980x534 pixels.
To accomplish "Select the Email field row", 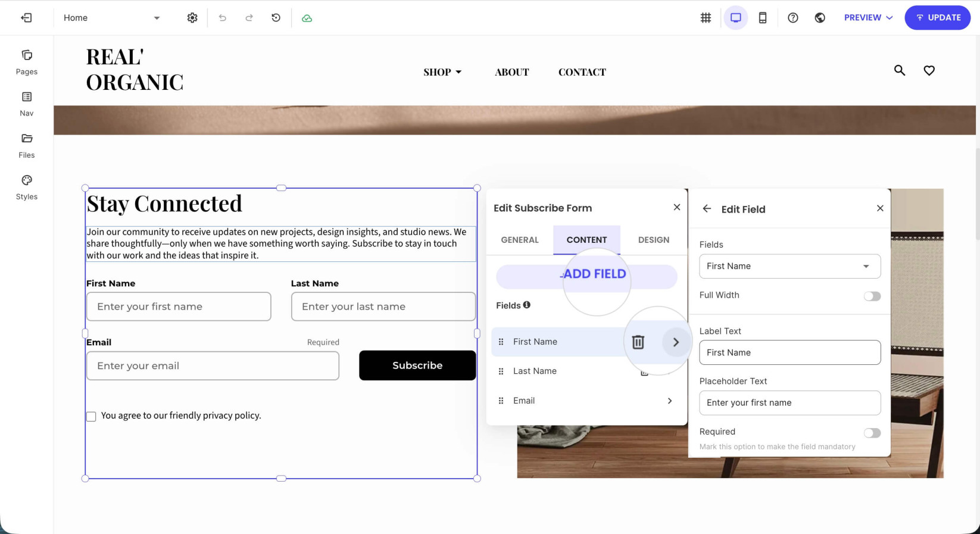I will 586,401.
